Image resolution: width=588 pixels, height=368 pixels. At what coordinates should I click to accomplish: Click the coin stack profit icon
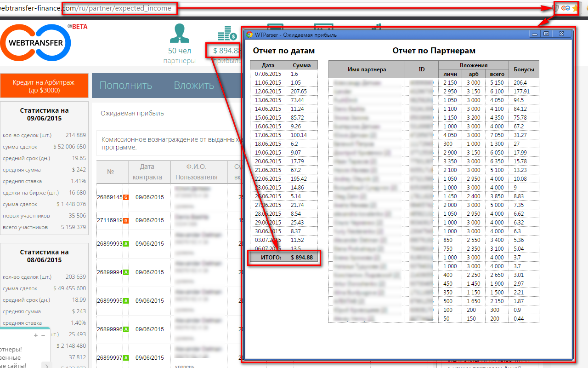[226, 34]
